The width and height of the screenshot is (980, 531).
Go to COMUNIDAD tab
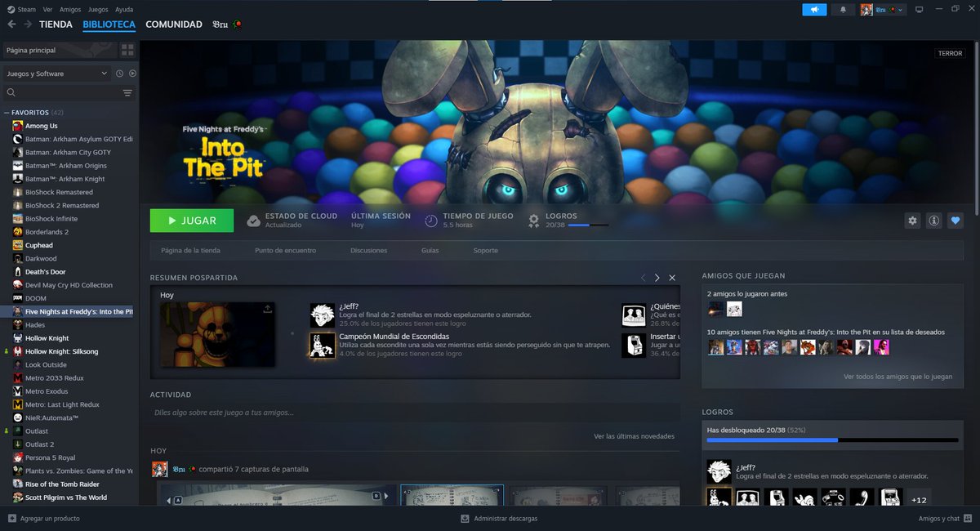174,25
